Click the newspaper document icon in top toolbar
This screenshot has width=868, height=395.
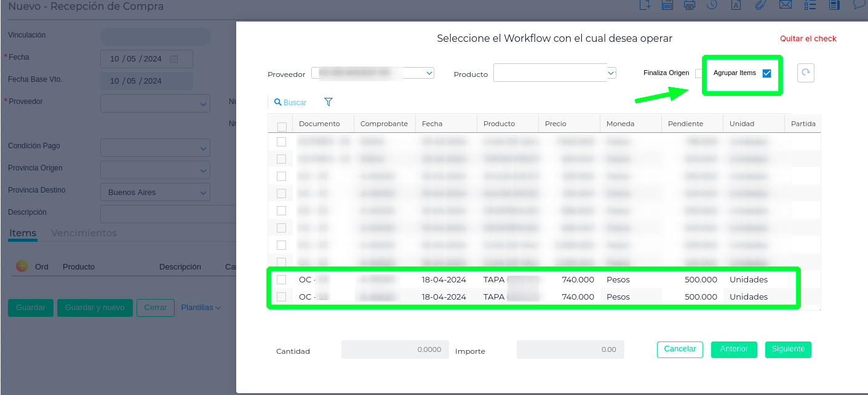point(835,5)
